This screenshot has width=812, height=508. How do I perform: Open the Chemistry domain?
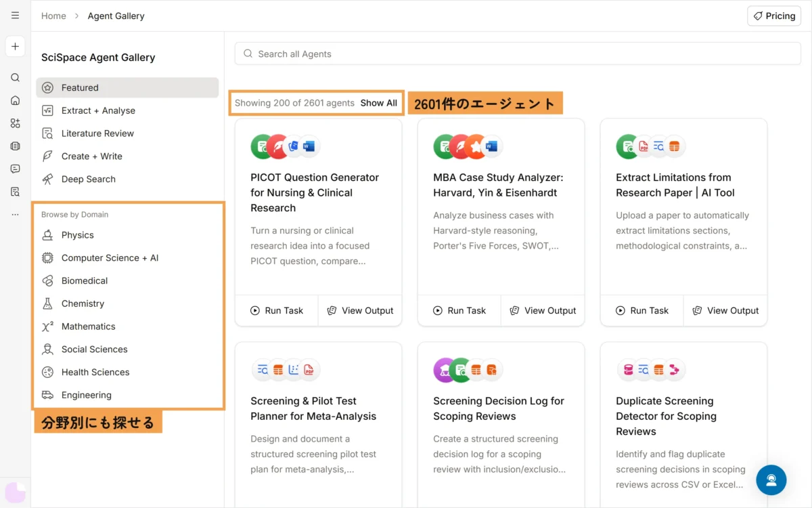[127, 303]
